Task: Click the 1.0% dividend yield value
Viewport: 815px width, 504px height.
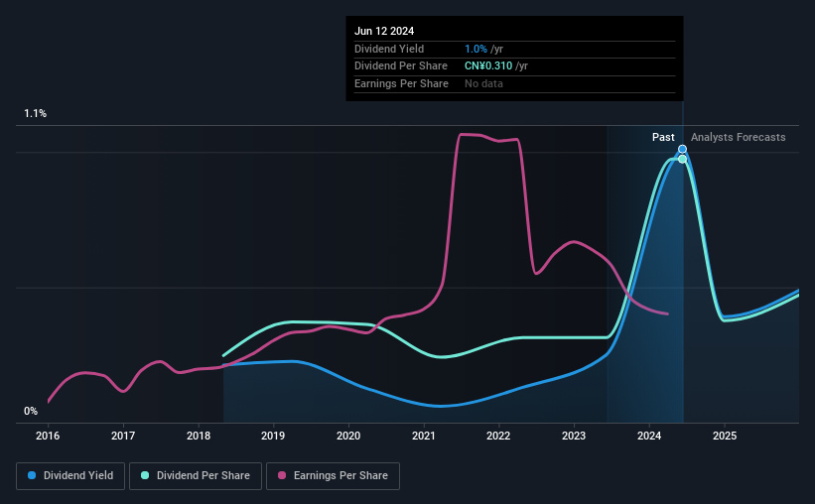Action: (475, 49)
